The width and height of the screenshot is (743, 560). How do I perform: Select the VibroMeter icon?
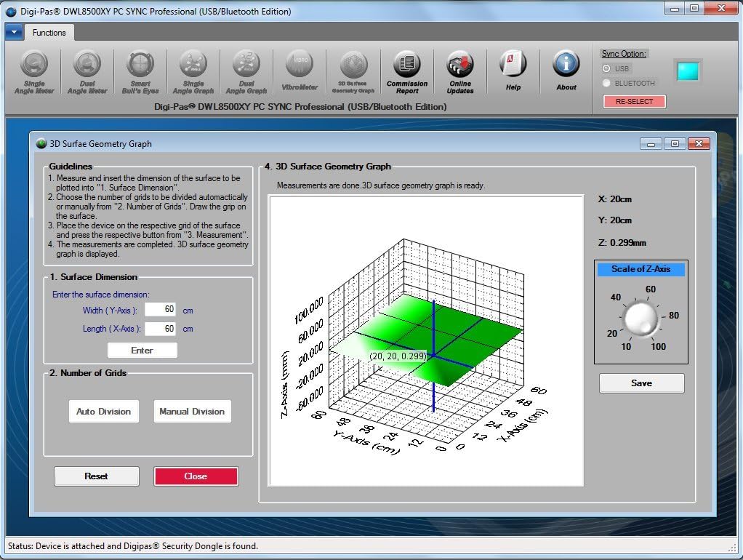click(x=300, y=71)
